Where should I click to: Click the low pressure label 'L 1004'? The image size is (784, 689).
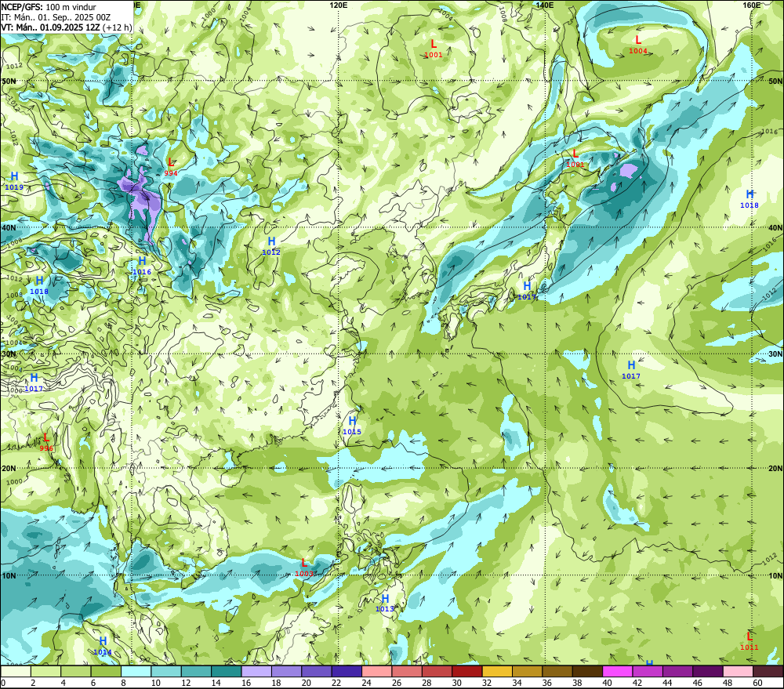(638, 45)
